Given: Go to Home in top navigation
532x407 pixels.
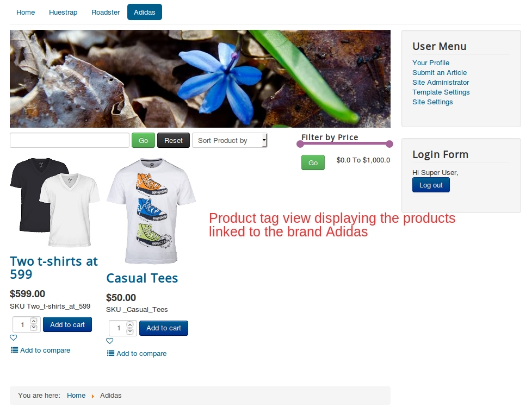Looking at the screenshot, I should [x=26, y=12].
